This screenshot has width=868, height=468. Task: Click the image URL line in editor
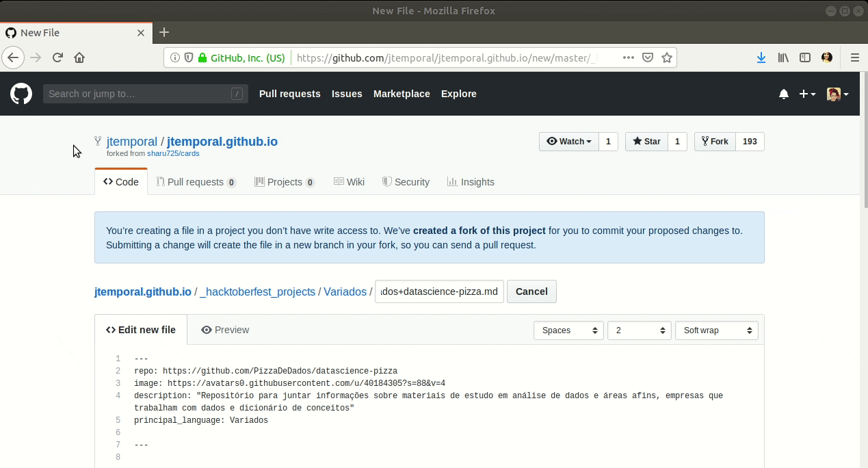click(289, 383)
